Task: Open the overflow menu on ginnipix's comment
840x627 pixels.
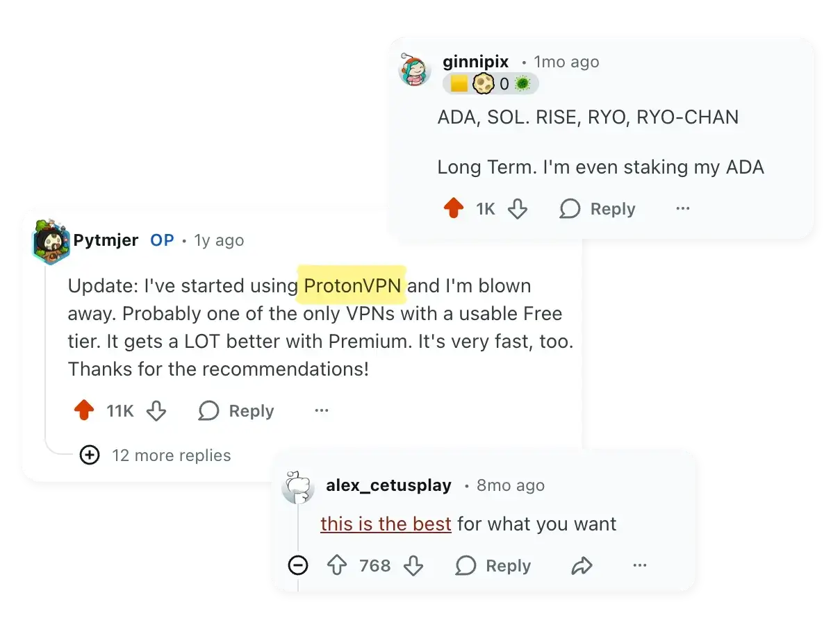Action: [682, 208]
